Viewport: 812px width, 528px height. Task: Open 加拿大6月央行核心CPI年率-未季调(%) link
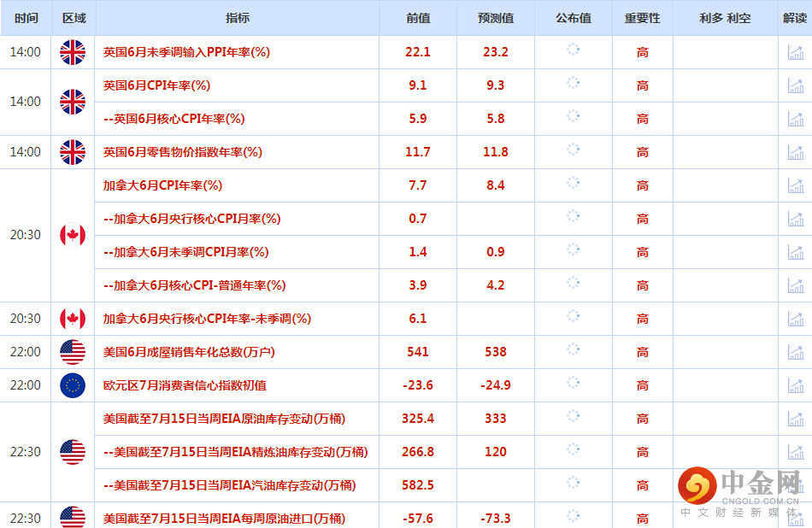click(207, 319)
